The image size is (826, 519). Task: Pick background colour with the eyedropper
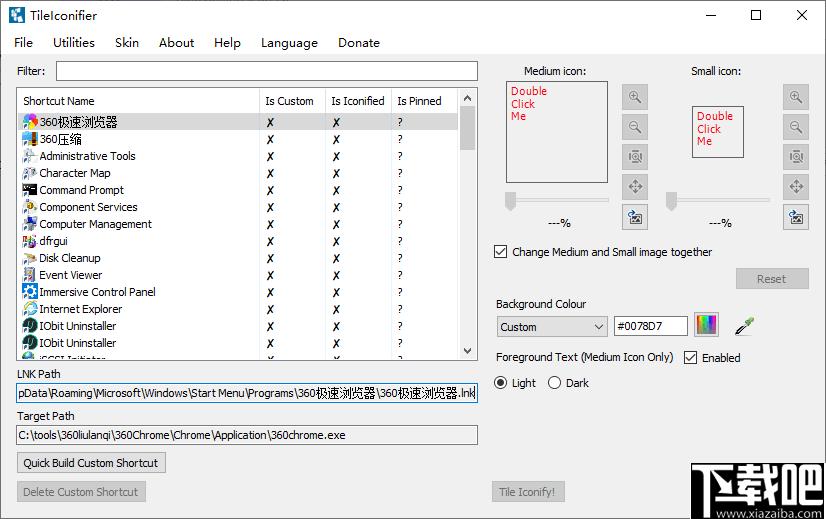[x=743, y=326]
